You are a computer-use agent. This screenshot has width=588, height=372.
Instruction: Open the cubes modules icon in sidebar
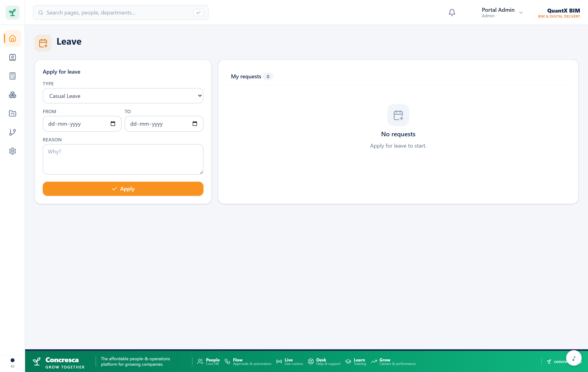click(13, 95)
